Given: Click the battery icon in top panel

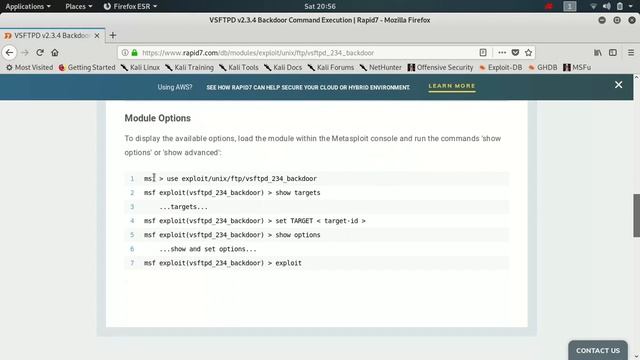Looking at the screenshot, I should 620,6.
